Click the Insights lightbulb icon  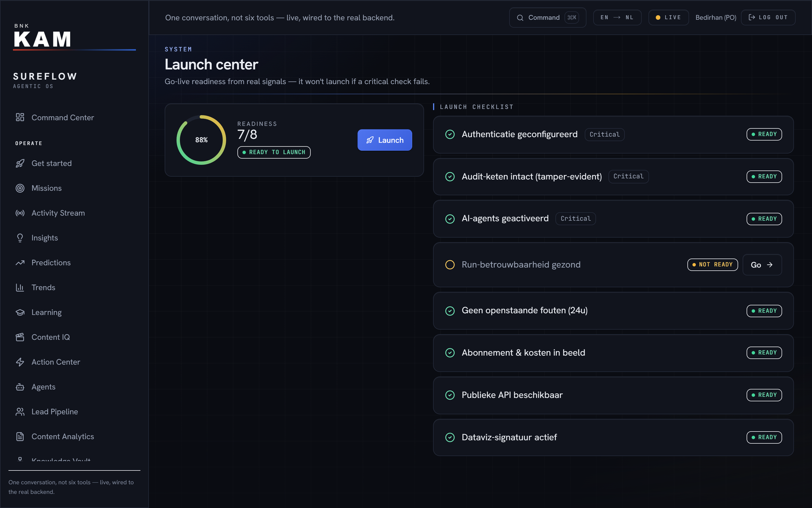[20, 238]
